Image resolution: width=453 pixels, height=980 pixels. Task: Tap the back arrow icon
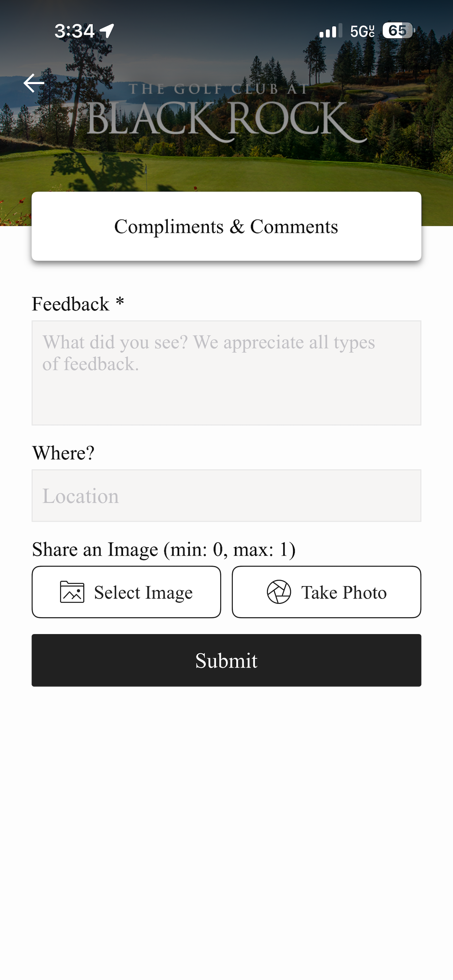tap(34, 83)
